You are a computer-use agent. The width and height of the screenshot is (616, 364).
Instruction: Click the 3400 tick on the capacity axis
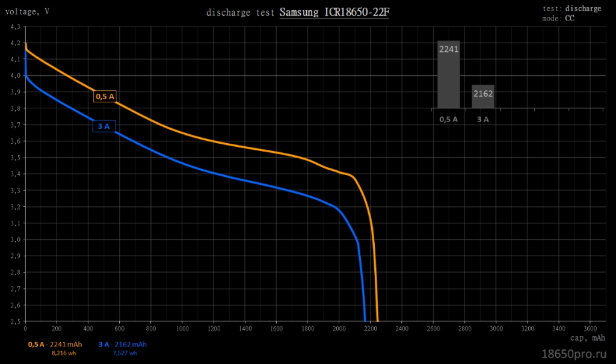(x=559, y=329)
